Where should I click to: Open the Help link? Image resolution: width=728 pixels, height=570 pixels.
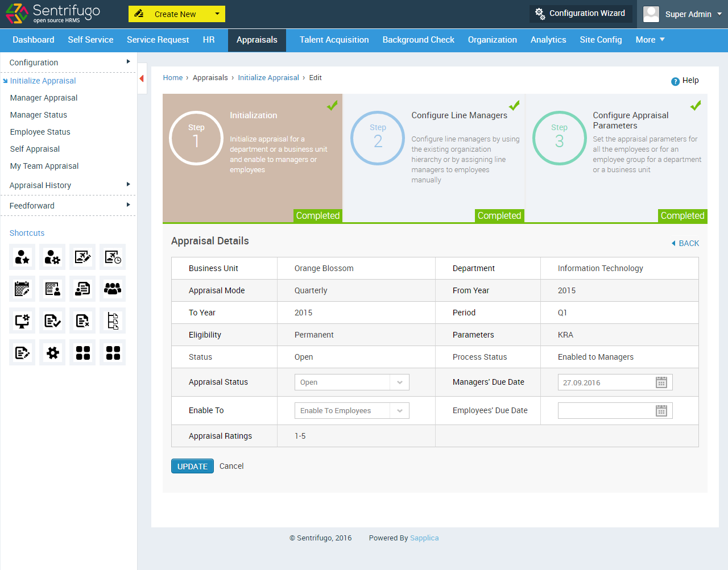685,80
